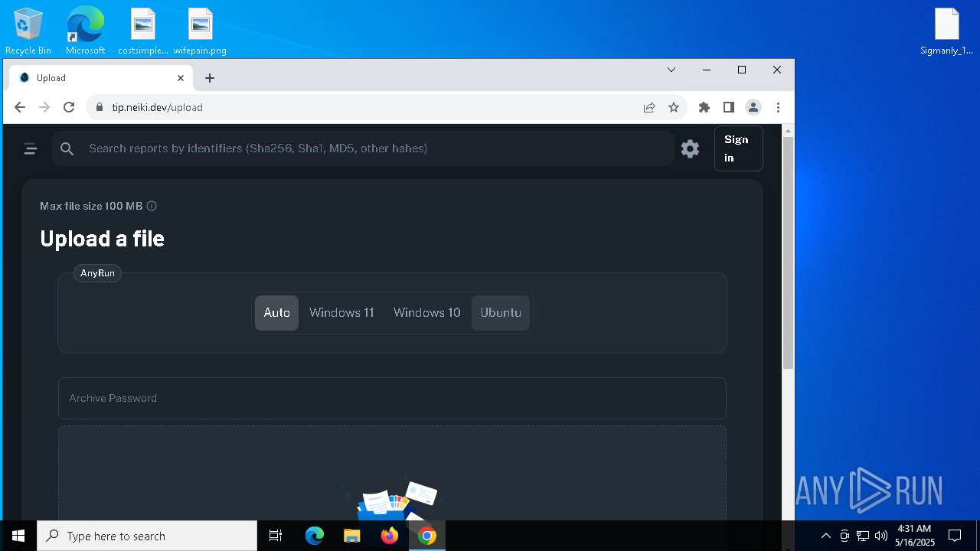980x551 pixels.
Task: Choose the Windows 10 option
Action: click(427, 313)
